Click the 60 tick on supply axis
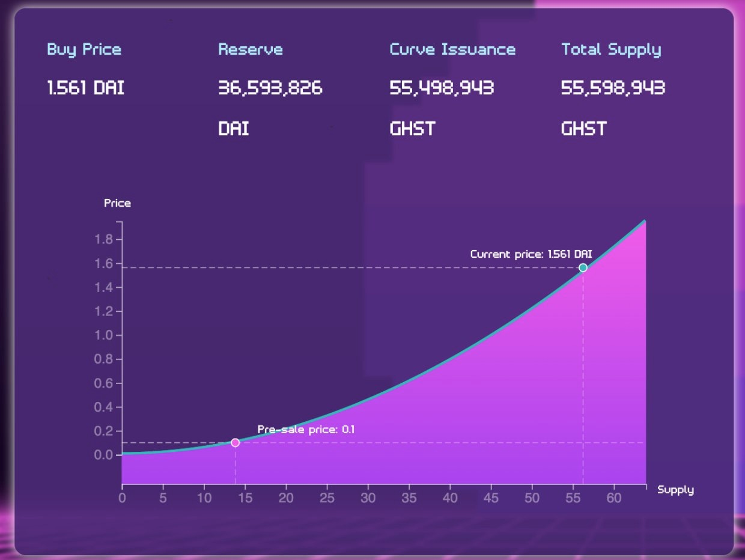This screenshot has width=745, height=560. 614,498
